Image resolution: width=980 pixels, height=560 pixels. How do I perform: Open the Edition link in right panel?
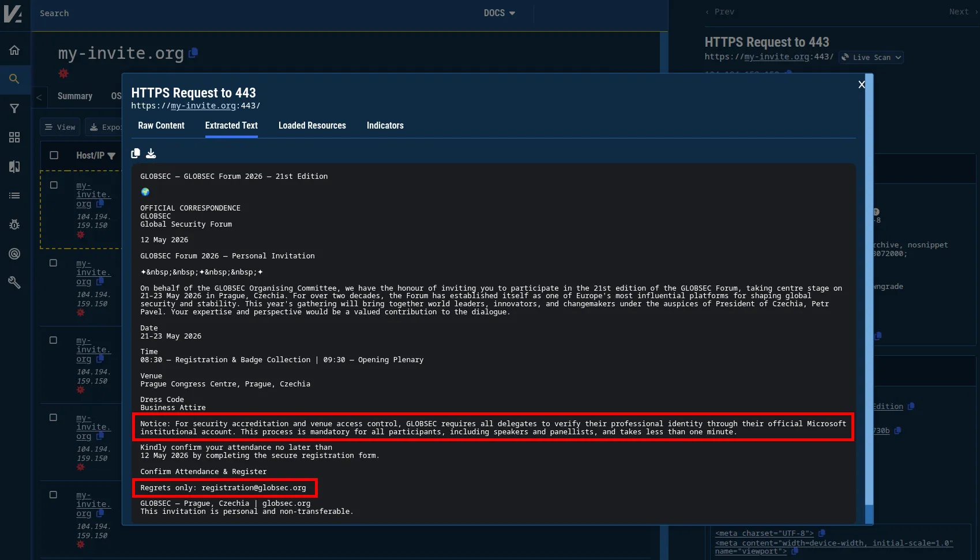pyautogui.click(x=888, y=407)
